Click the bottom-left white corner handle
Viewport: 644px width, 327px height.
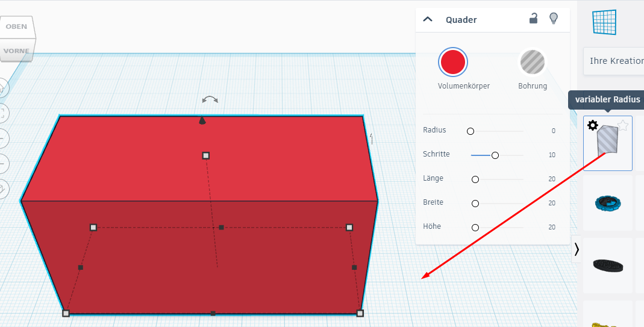tap(66, 313)
